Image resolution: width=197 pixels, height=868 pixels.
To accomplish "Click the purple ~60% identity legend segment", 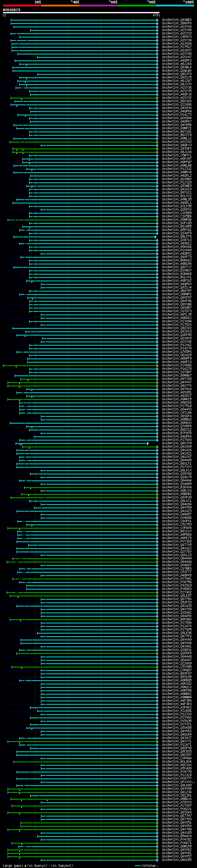I will (x=99, y=6).
